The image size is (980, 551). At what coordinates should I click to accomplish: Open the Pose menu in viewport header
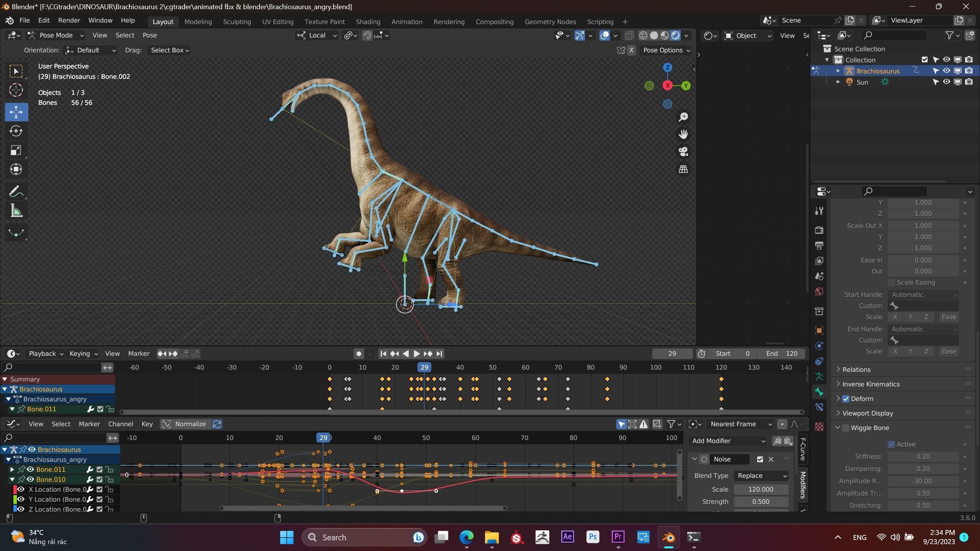click(150, 35)
